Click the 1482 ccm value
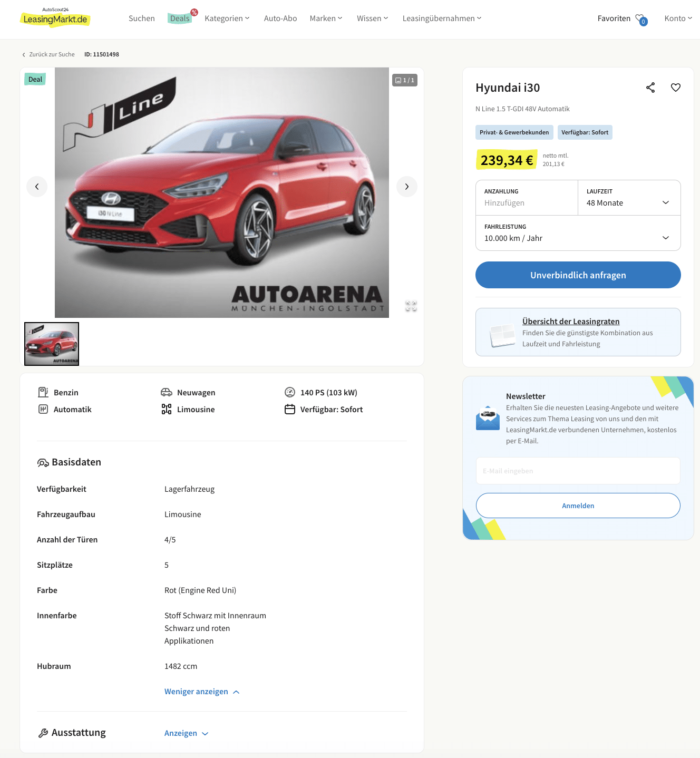Viewport: 700px width, 758px height. (181, 666)
